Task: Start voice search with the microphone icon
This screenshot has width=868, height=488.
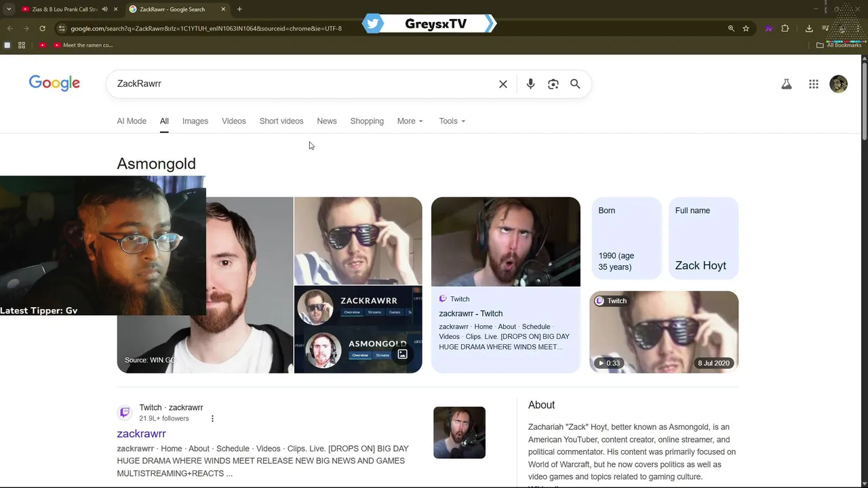Action: 530,84
